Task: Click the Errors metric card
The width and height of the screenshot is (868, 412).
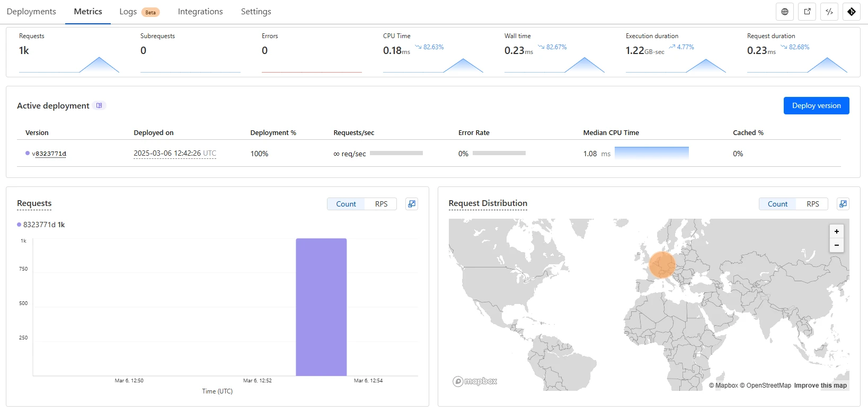Action: [x=312, y=52]
